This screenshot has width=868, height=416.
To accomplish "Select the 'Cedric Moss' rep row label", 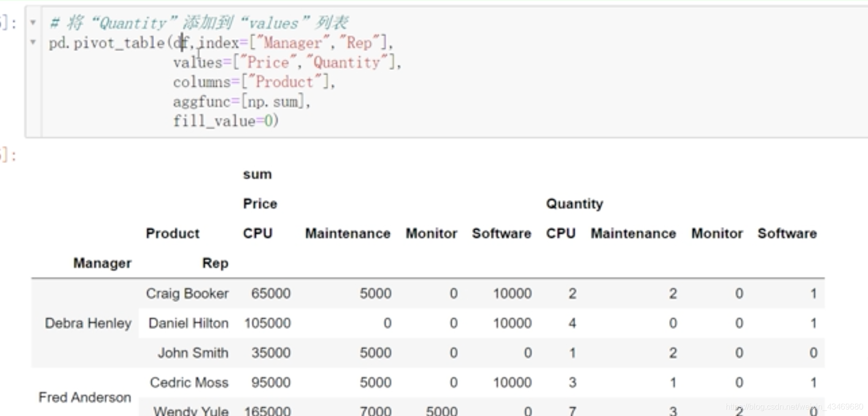I will point(189,383).
